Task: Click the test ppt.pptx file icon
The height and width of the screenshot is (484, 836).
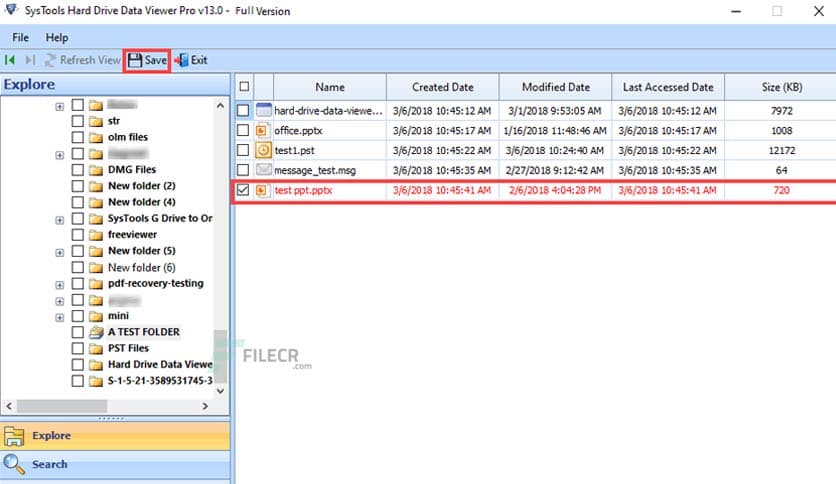Action: point(262,190)
